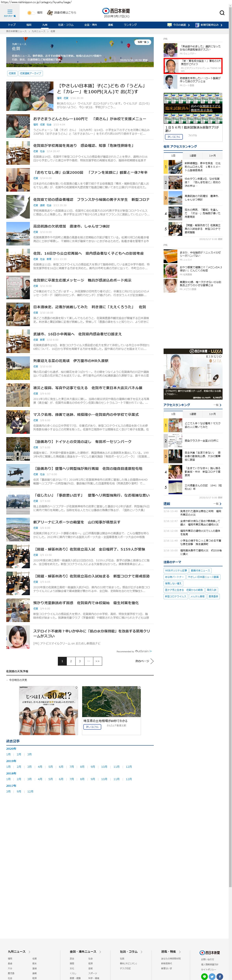This screenshot has height=980, width=232.
Task: Select 全国・海外 navigation item
Action: 91,25
